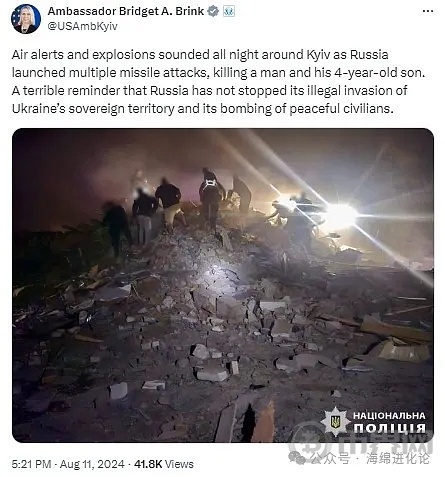
Task: Click the 5:21 PM timestamp
Action: pyautogui.click(x=31, y=464)
